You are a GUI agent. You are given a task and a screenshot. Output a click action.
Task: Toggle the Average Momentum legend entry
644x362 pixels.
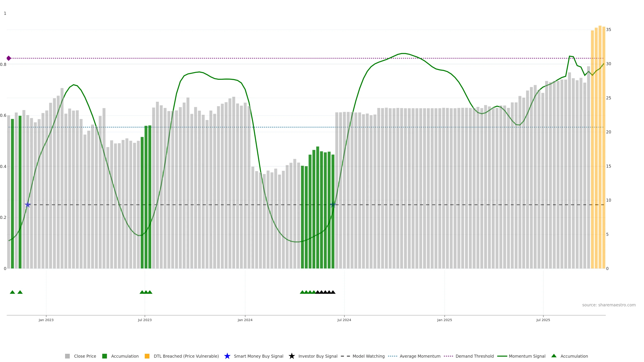(x=420, y=356)
